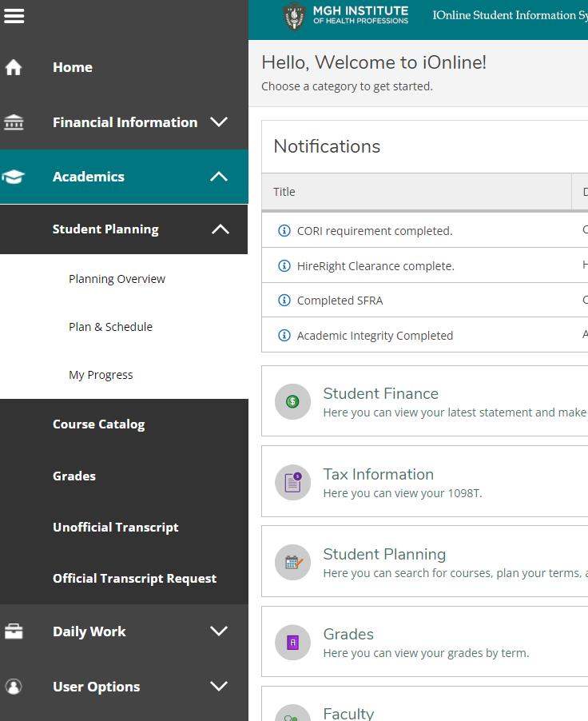Click the Home house icon
The width and height of the screenshot is (588, 721).
pyautogui.click(x=14, y=67)
